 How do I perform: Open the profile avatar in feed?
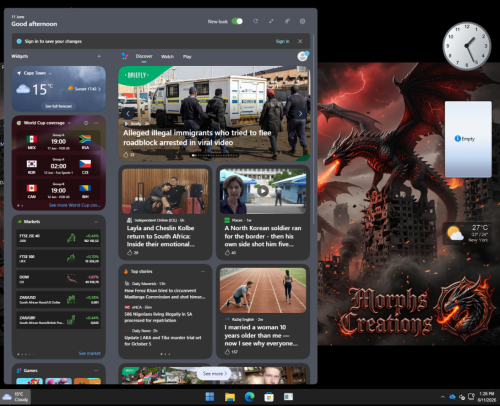point(303,56)
